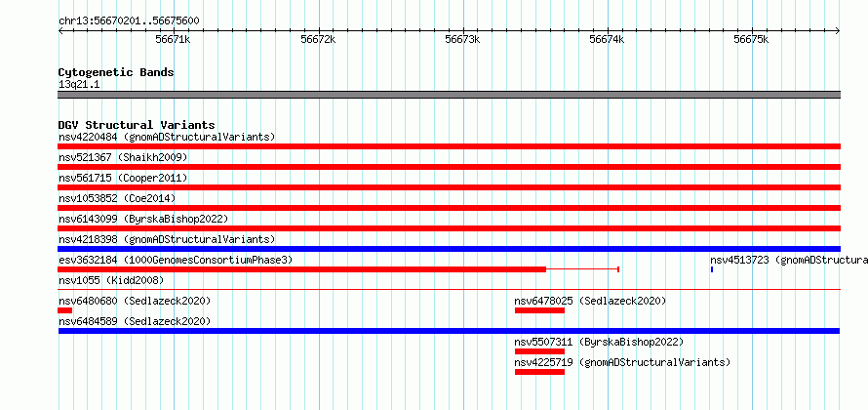Select the small blue mark under nsv4513723
This screenshot has height=410, width=868.
pyautogui.click(x=712, y=269)
